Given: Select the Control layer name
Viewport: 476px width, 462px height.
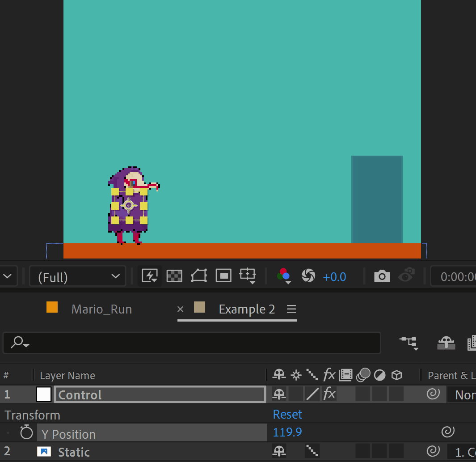Looking at the screenshot, I should click(160, 394).
